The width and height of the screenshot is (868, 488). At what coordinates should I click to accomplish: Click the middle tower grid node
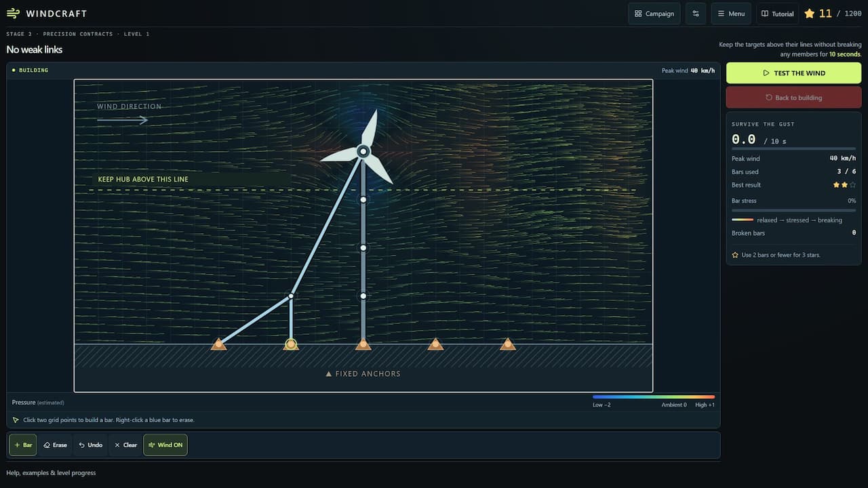click(363, 248)
